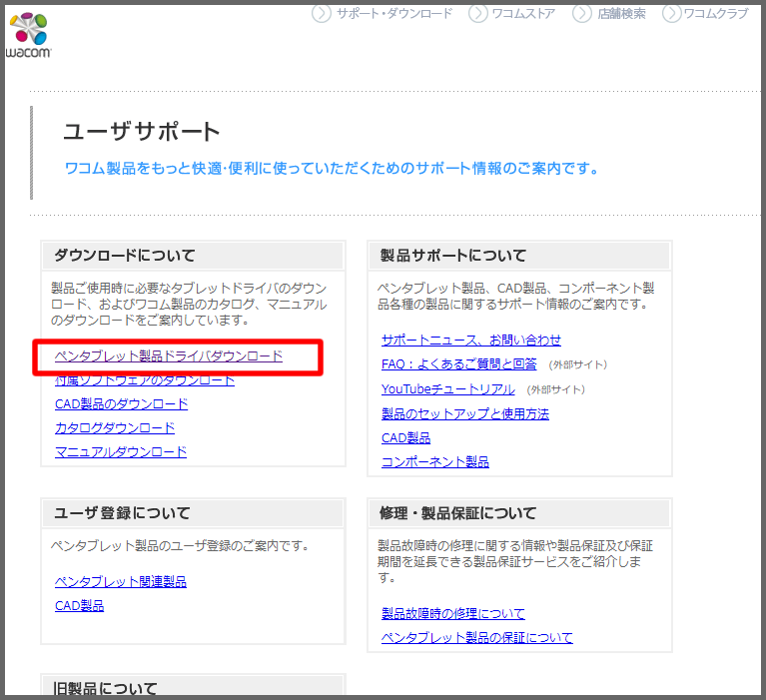Open 店舗検索 in the top navigation

[621, 14]
